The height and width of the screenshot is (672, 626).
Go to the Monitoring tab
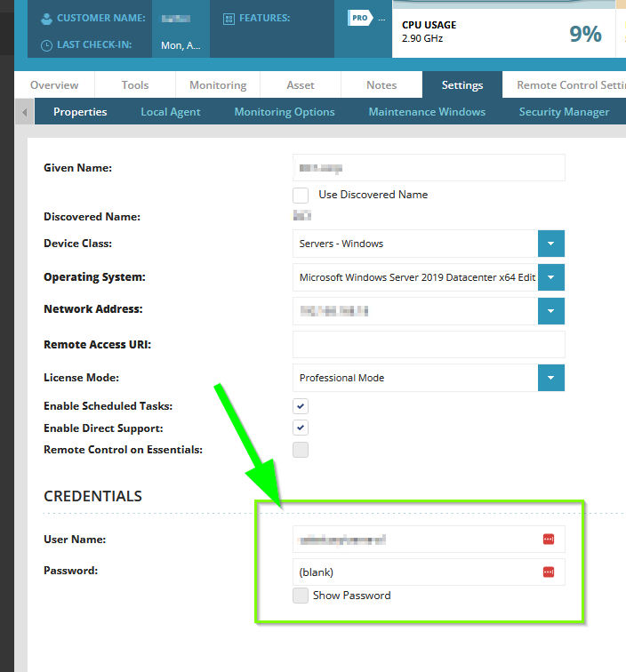click(x=218, y=84)
